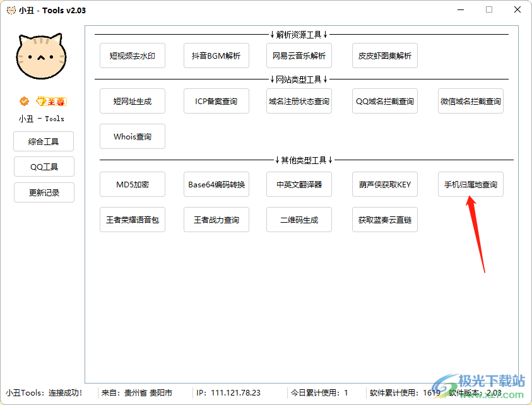Click the ↓网站类型工具↓ section heading

pyautogui.click(x=299, y=79)
